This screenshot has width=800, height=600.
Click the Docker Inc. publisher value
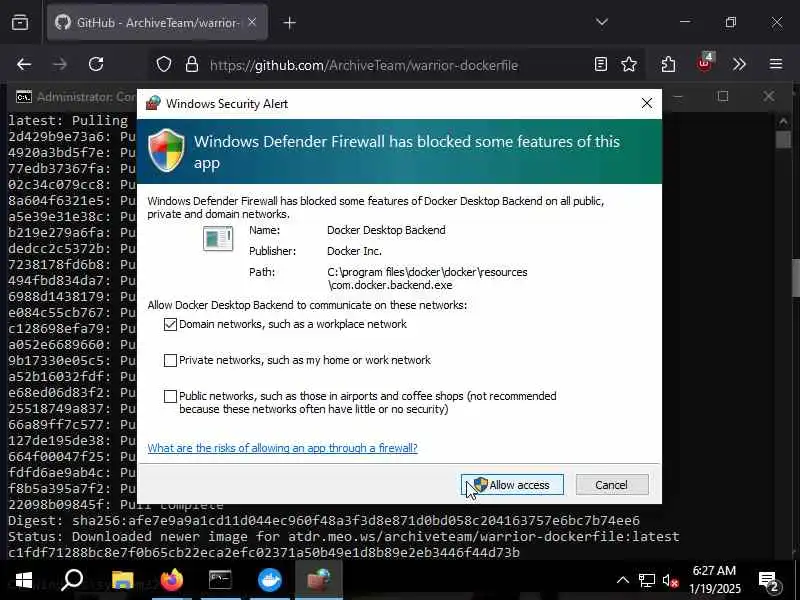click(x=354, y=251)
